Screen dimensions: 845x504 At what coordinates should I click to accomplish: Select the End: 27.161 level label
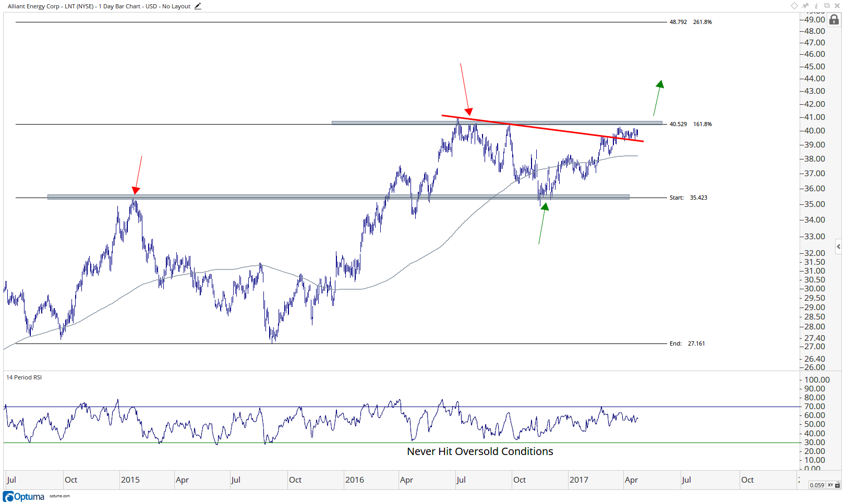(687, 343)
